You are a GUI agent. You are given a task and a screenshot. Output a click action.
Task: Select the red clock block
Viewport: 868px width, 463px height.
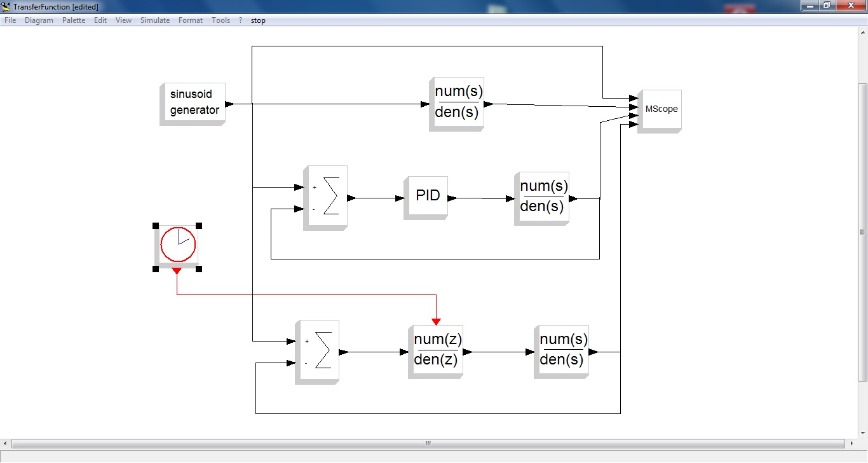[179, 245]
